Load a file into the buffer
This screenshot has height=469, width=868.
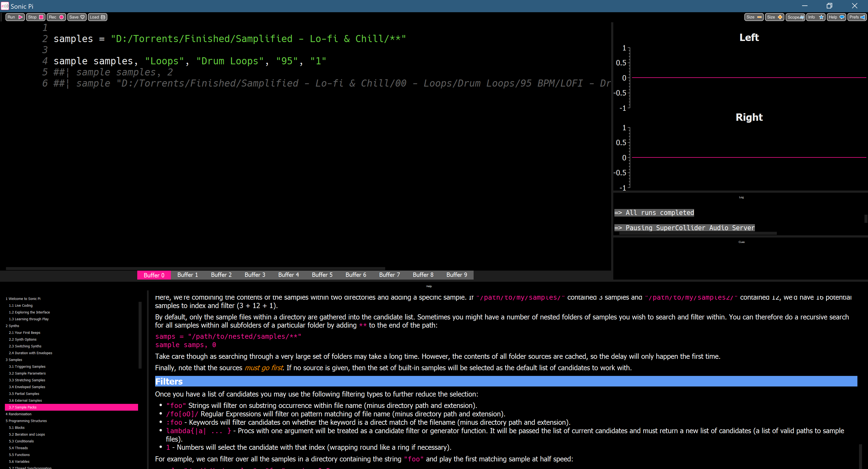click(97, 17)
